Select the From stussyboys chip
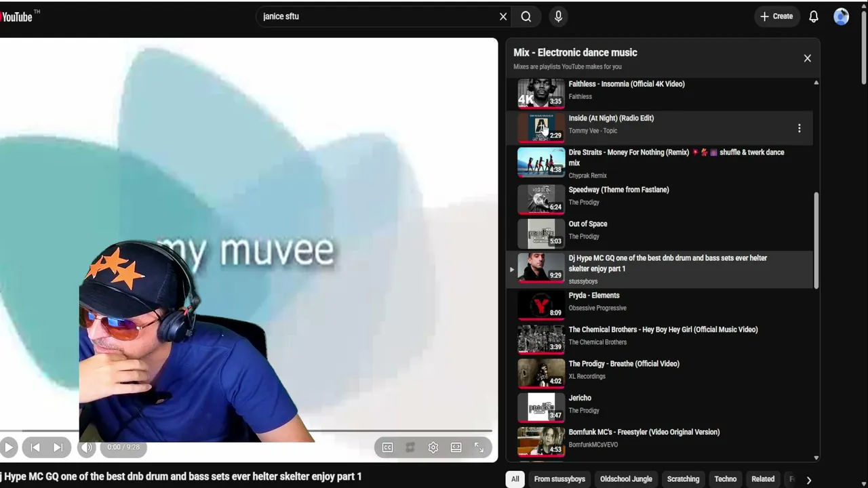Image resolution: width=868 pixels, height=488 pixels. [x=559, y=479]
